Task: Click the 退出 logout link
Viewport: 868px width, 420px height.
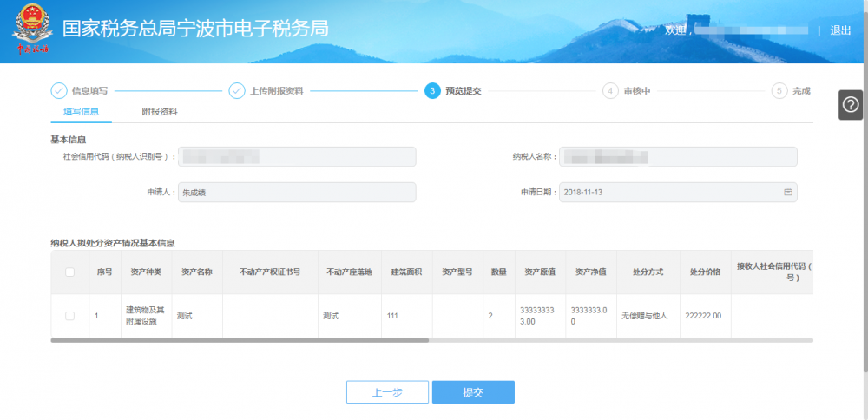Action: point(840,30)
